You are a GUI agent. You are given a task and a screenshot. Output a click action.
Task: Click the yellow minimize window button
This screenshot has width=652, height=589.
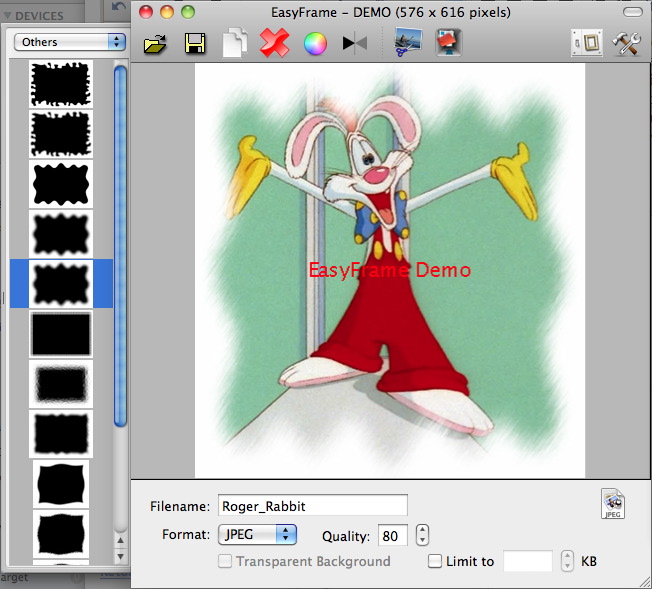click(167, 12)
